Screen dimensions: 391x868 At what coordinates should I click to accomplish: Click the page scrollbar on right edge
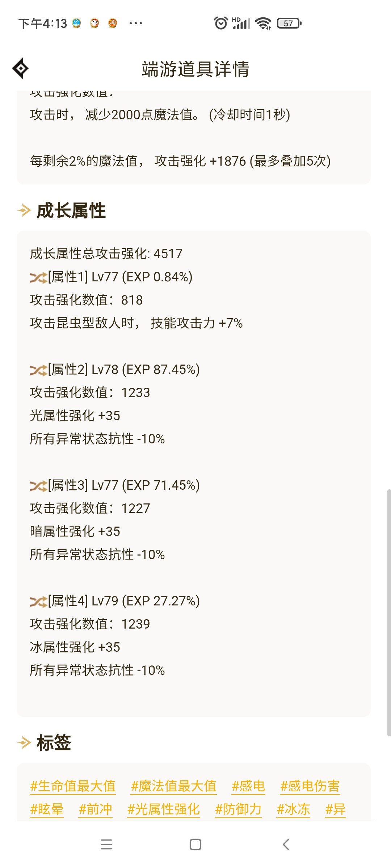coord(389,612)
